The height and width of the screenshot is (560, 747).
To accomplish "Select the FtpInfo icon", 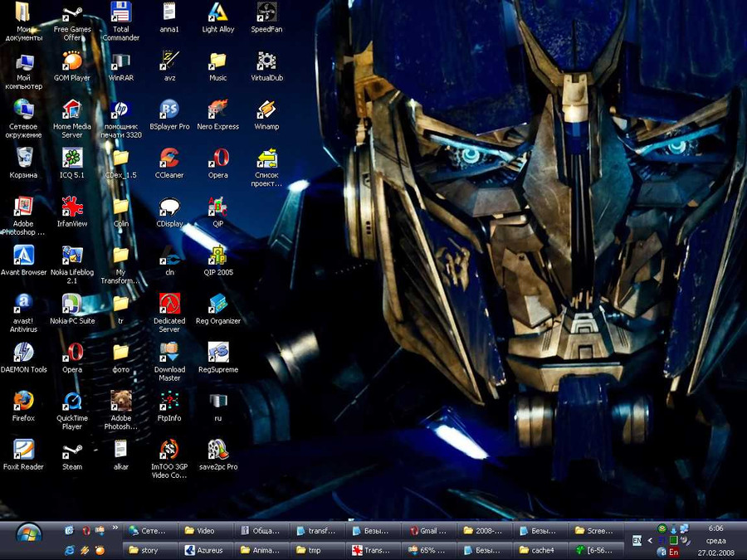I will coord(169,407).
